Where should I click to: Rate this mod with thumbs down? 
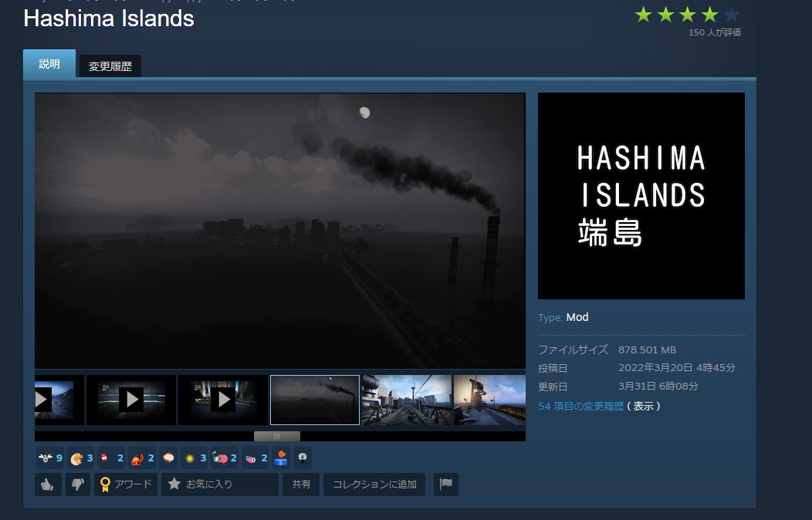coord(78,485)
